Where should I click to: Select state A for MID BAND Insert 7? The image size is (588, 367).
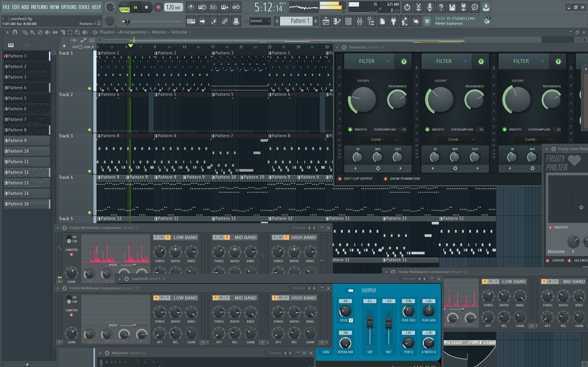pos(216,298)
